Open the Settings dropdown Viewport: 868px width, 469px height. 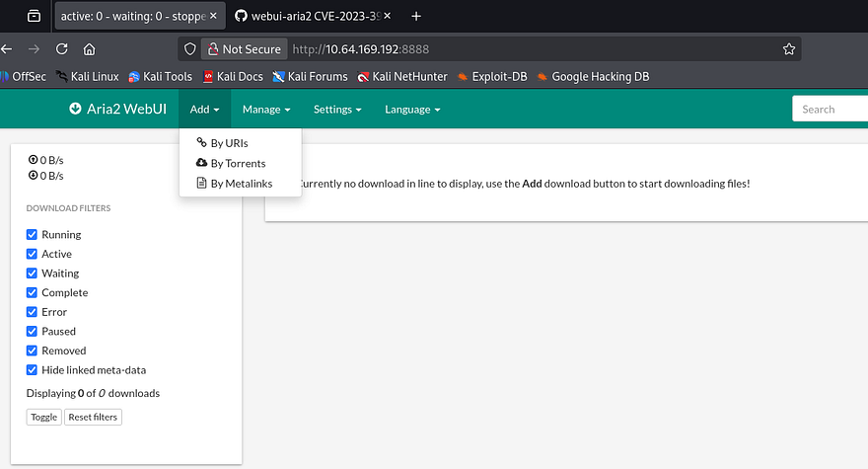tap(337, 110)
